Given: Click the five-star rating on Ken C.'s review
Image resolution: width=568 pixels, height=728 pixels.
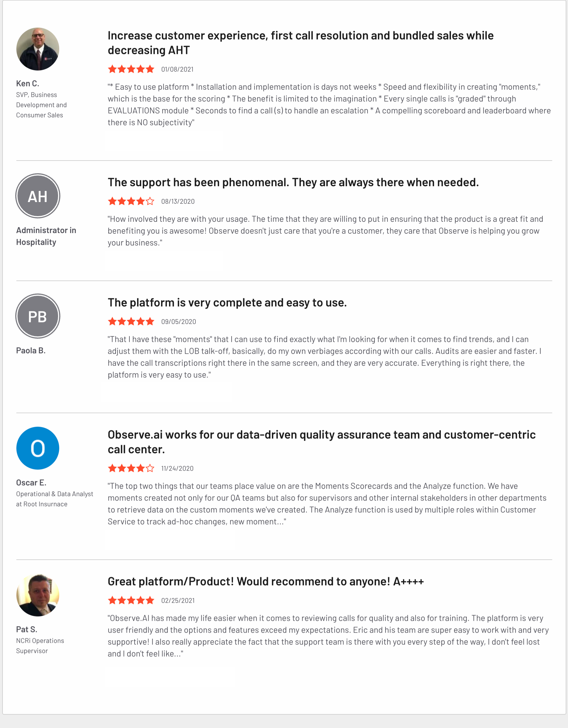Looking at the screenshot, I should pyautogui.click(x=131, y=69).
